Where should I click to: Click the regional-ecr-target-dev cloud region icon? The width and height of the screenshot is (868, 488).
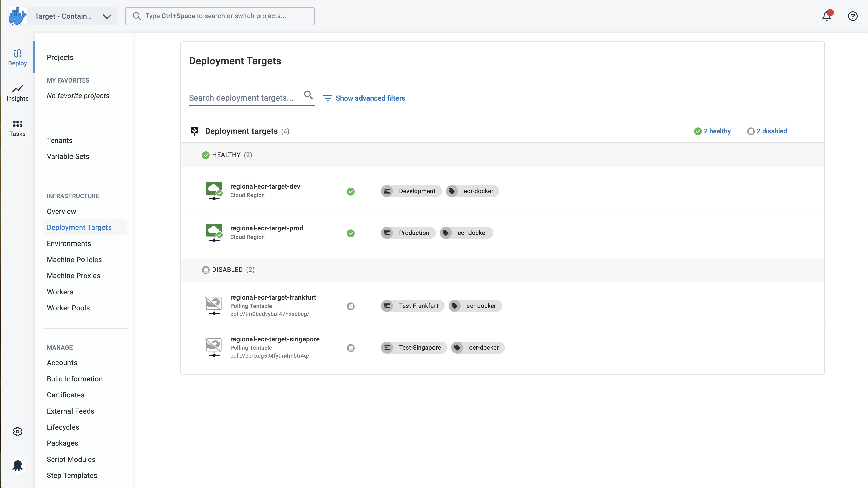coord(214,191)
